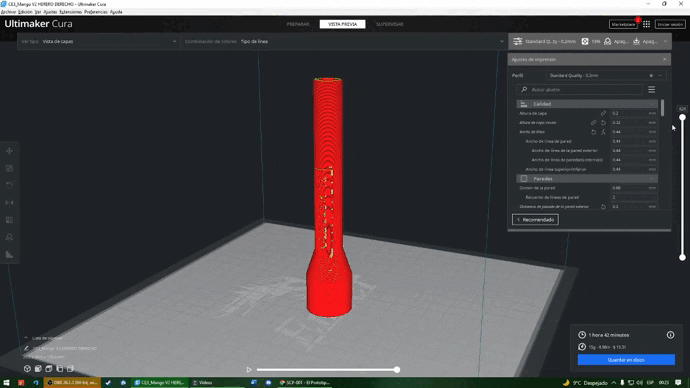Open settings visibility hamburger menu
The image size is (690, 388).
click(652, 89)
